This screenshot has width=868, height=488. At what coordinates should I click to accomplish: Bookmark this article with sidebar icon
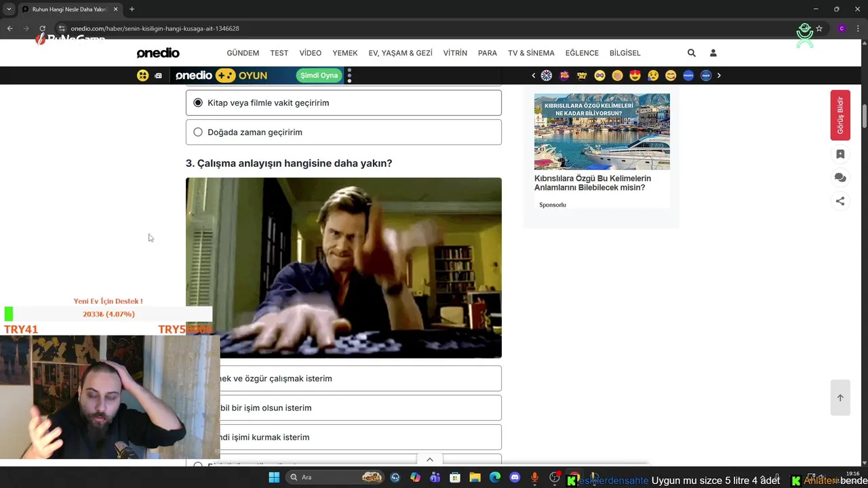click(840, 154)
